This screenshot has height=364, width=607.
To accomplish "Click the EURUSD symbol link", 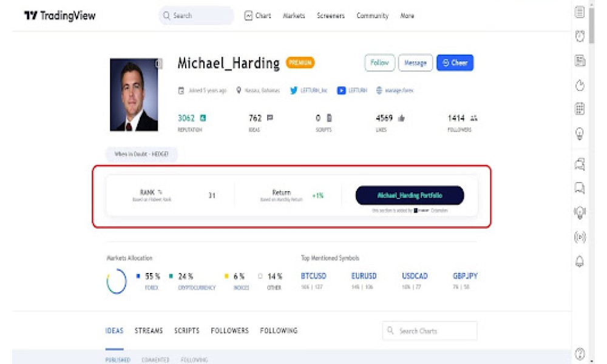I will (364, 276).
